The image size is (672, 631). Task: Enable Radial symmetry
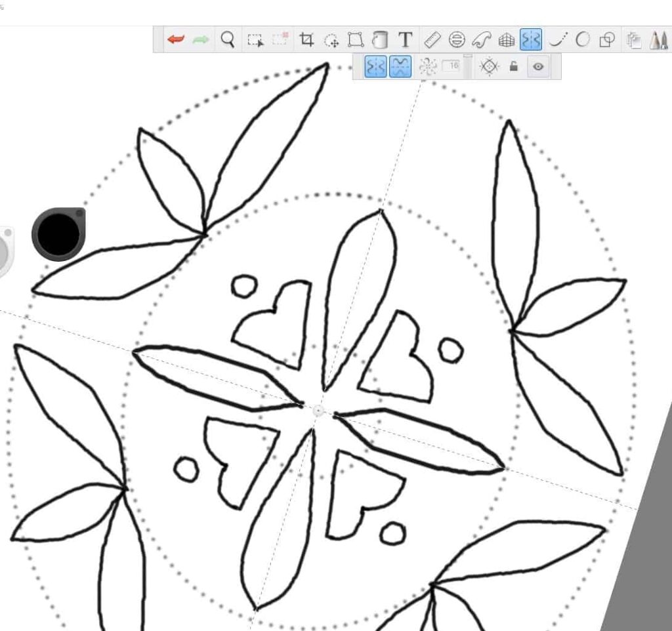(x=428, y=67)
